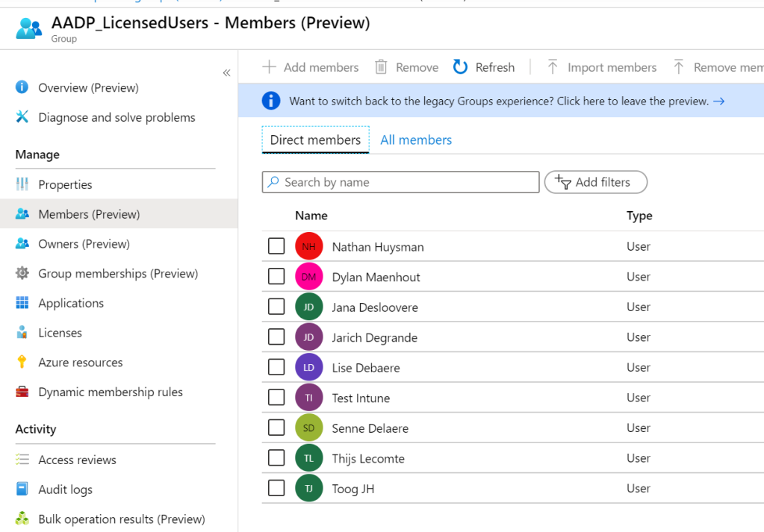Select Lise Debaere's checkbox
This screenshot has height=532, width=764.
[276, 367]
